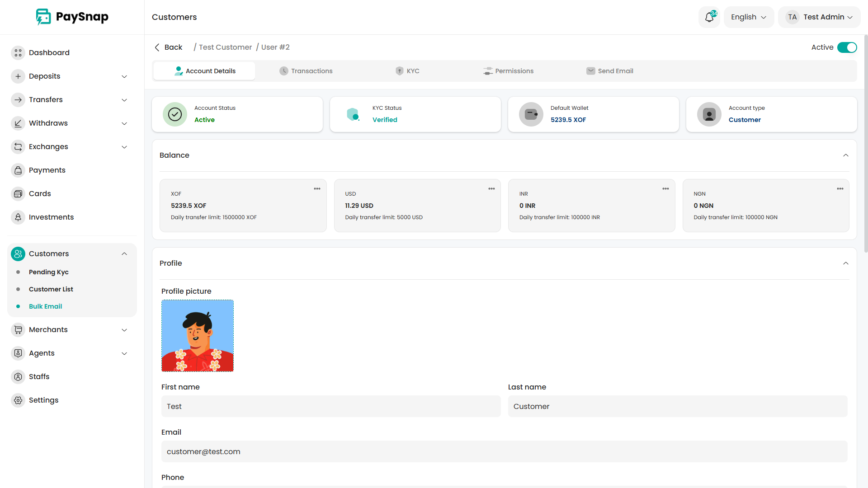
Task: Open Settings gear in sidebar
Action: (x=18, y=400)
